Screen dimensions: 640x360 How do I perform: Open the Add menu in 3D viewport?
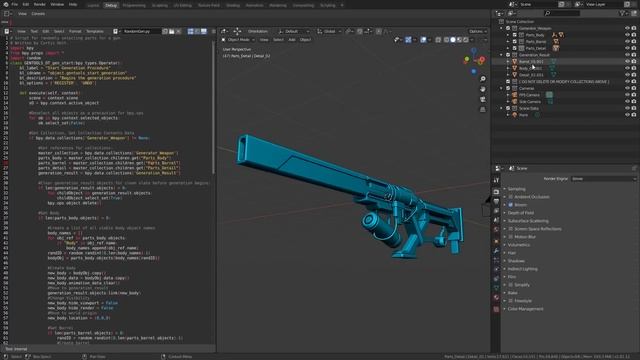pos(292,40)
